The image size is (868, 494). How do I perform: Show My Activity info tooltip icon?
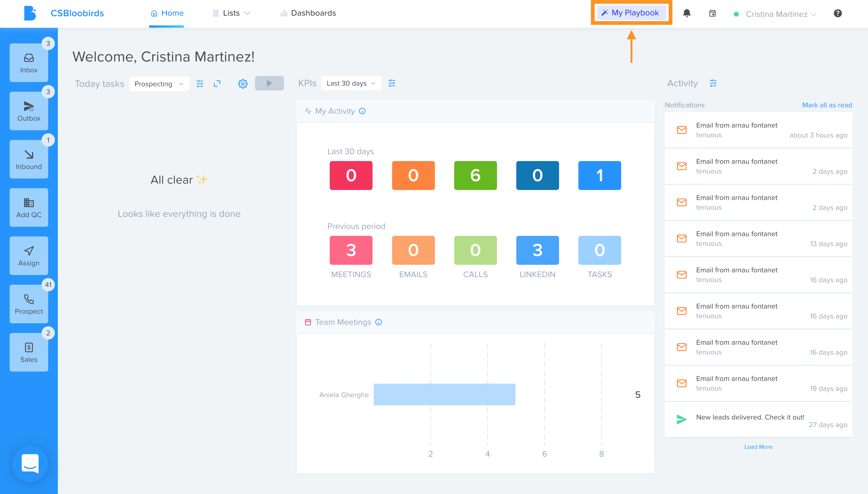(x=362, y=111)
